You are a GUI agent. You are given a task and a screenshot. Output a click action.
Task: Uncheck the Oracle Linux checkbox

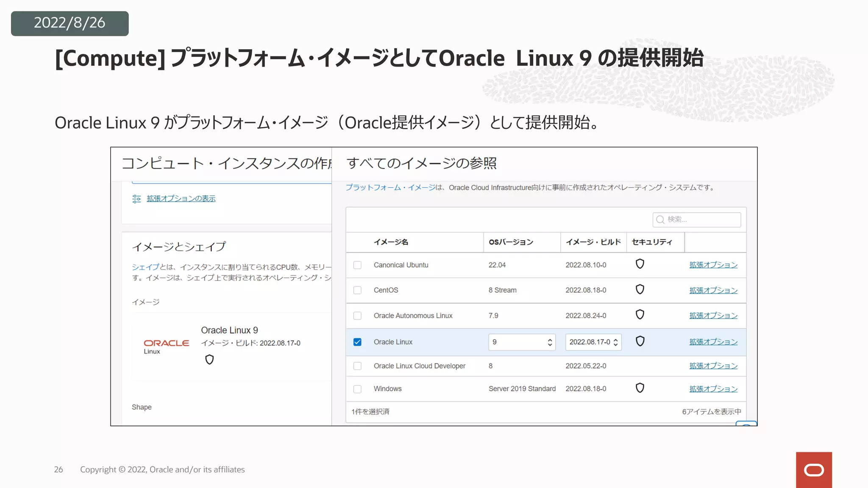coord(357,342)
